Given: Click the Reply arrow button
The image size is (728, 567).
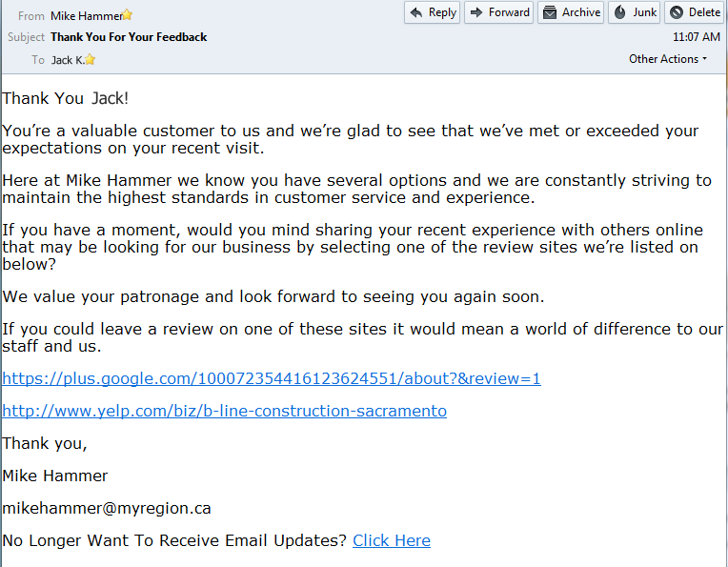Looking at the screenshot, I should [x=433, y=12].
